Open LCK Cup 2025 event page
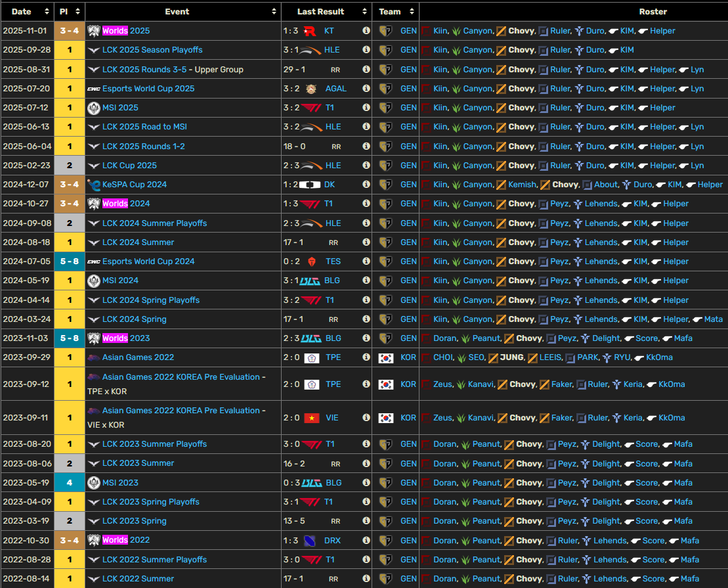Screen dimensions: 728x588 point(129,165)
